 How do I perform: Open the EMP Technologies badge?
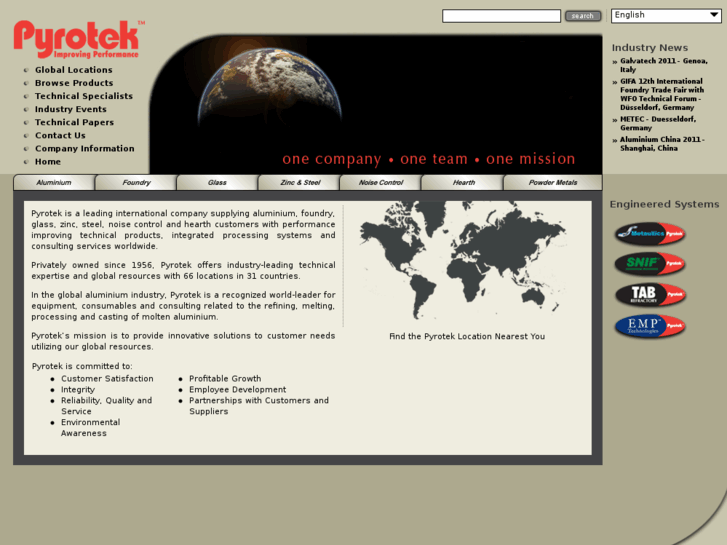(x=650, y=326)
